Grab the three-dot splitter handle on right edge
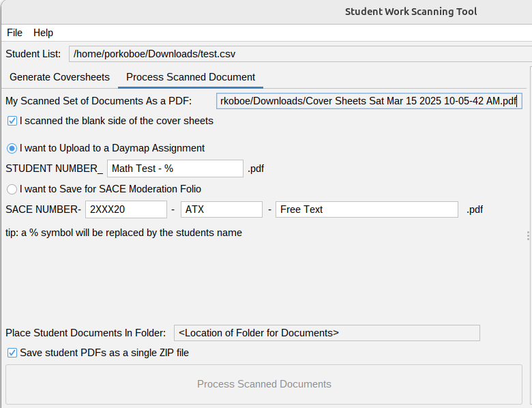The width and height of the screenshot is (532, 408). [x=529, y=236]
